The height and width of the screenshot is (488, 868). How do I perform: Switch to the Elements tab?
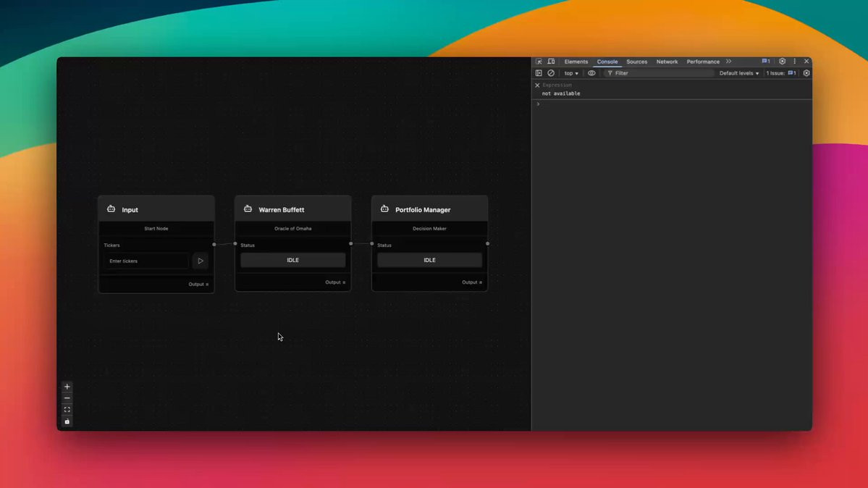click(x=576, y=62)
